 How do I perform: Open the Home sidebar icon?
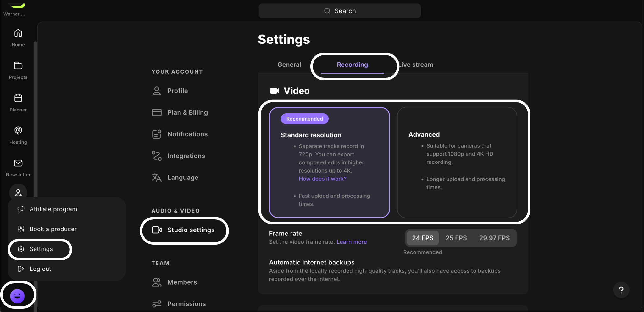point(18,33)
